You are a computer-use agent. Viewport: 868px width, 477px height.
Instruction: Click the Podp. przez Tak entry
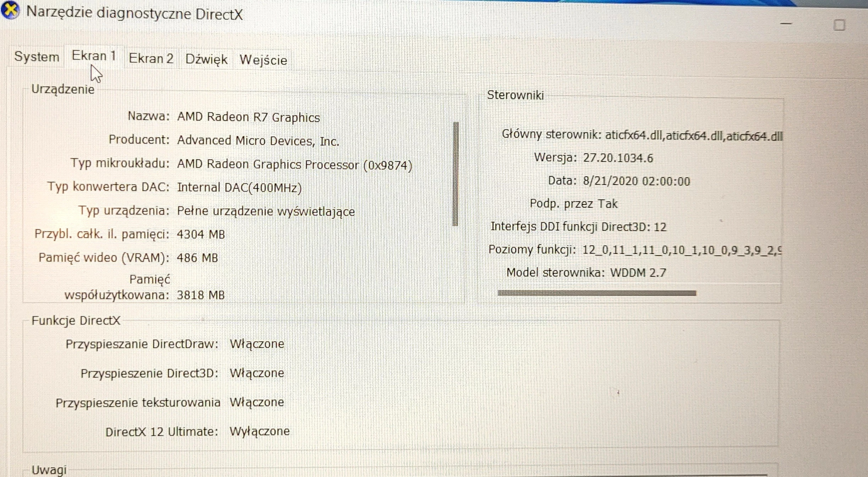pyautogui.click(x=573, y=204)
